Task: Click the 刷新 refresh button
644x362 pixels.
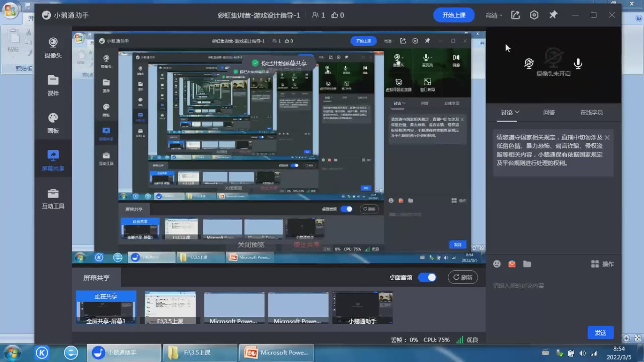Action: (463, 277)
